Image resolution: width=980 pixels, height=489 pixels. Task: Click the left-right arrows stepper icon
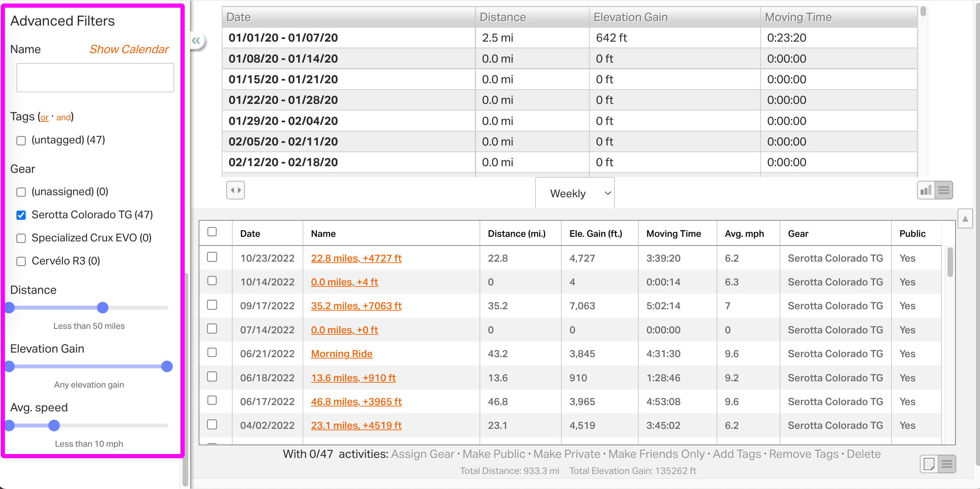coord(235,190)
